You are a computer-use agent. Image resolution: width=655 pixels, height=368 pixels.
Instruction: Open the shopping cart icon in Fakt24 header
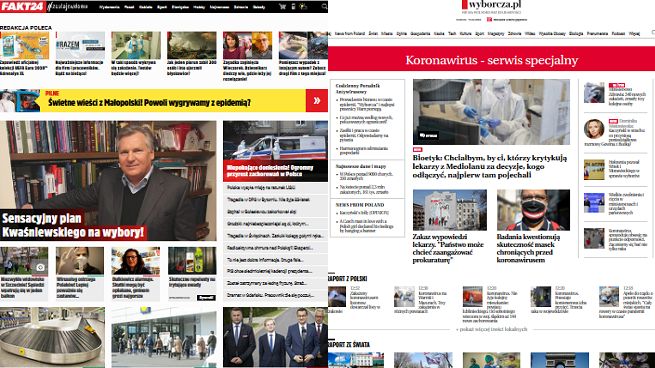click(x=282, y=7)
